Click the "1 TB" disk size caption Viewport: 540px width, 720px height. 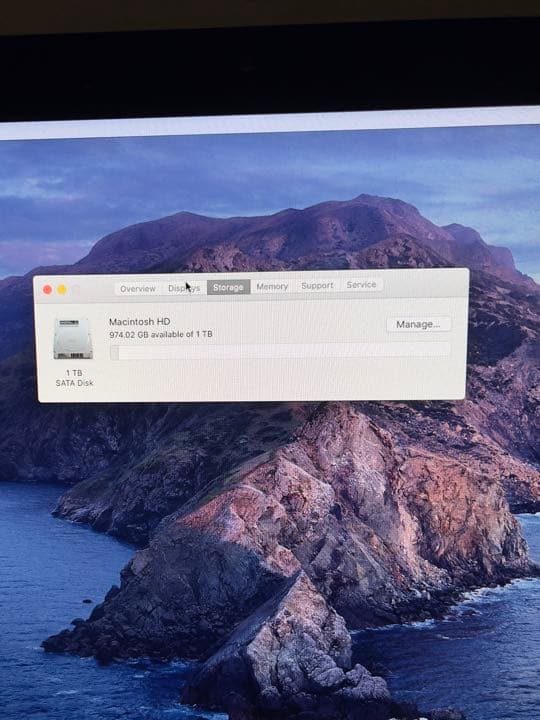coord(74,372)
